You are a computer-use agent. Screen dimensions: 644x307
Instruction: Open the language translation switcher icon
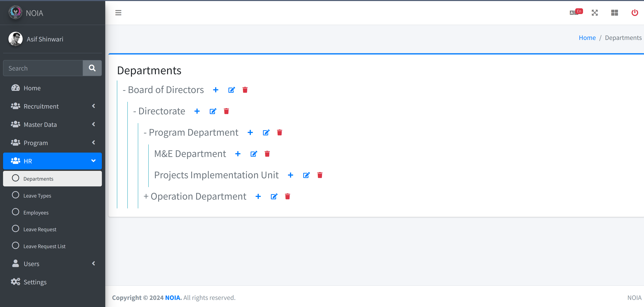pyautogui.click(x=575, y=13)
